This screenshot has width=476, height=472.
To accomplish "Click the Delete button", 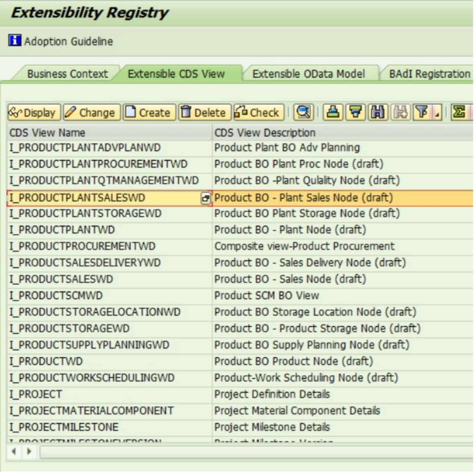I will click(x=204, y=112).
